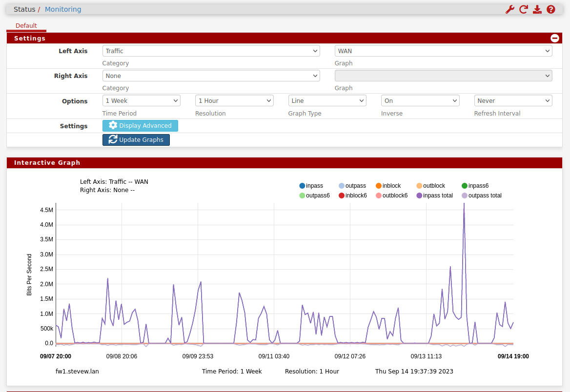The width and height of the screenshot is (570, 392).
Task: Click the Display Advanced button
Action: [141, 126]
